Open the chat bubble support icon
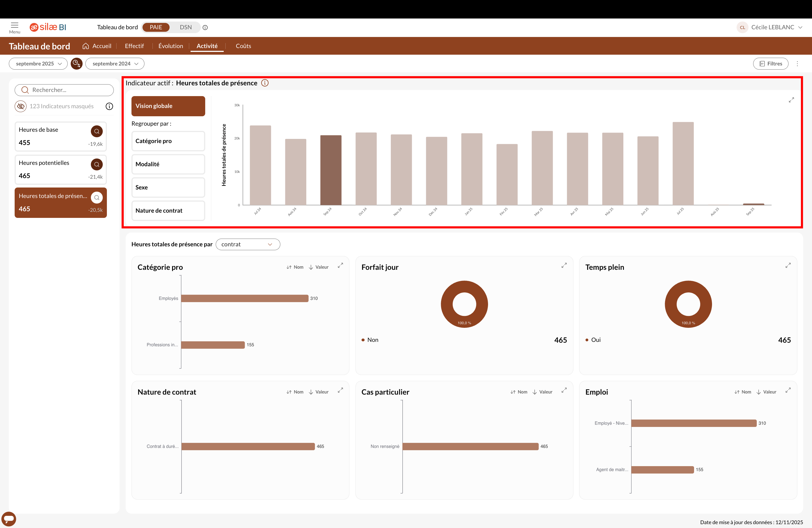The height and width of the screenshot is (528, 812). point(9,519)
